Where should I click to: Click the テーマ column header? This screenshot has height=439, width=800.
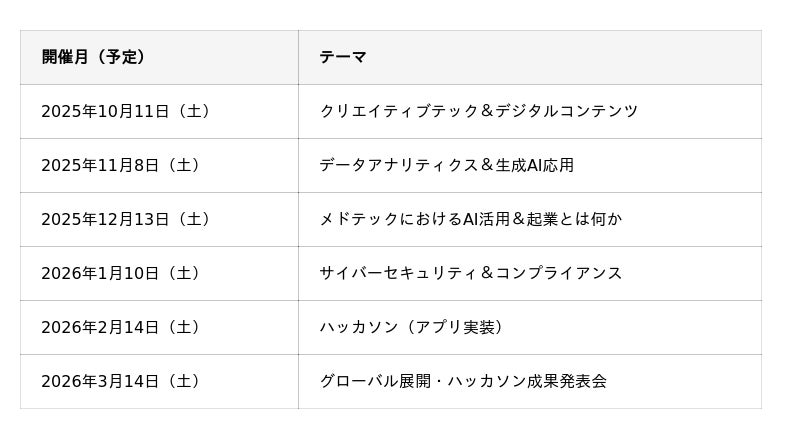pos(343,57)
